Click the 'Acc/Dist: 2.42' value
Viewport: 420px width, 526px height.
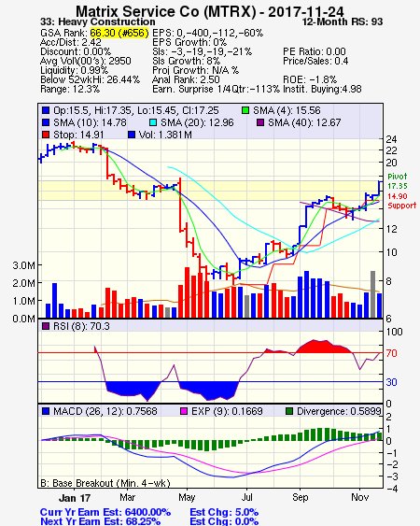coord(71,42)
